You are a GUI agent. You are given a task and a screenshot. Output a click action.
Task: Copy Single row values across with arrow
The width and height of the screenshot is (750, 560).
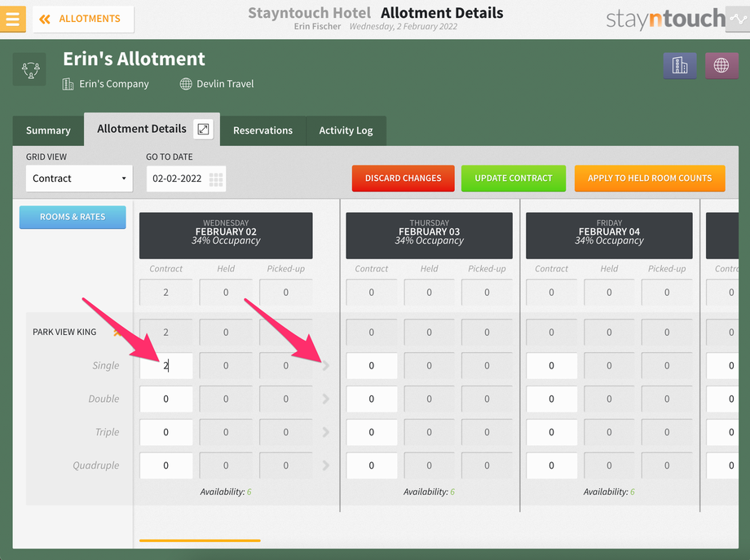point(326,366)
